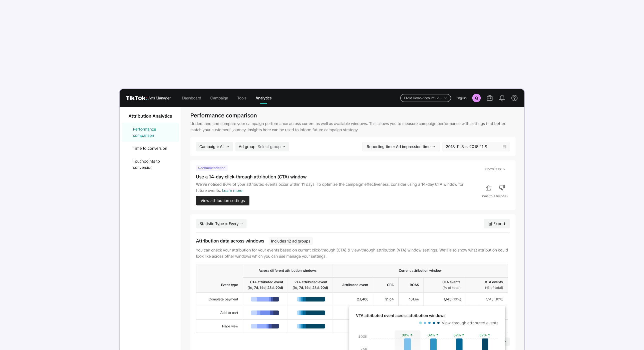Viewport: 644px width, 350px height.
Task: Open the calendar date picker icon
Action: click(x=504, y=147)
